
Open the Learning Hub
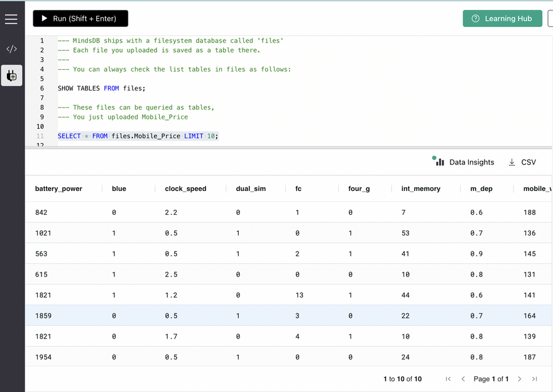coord(501,19)
